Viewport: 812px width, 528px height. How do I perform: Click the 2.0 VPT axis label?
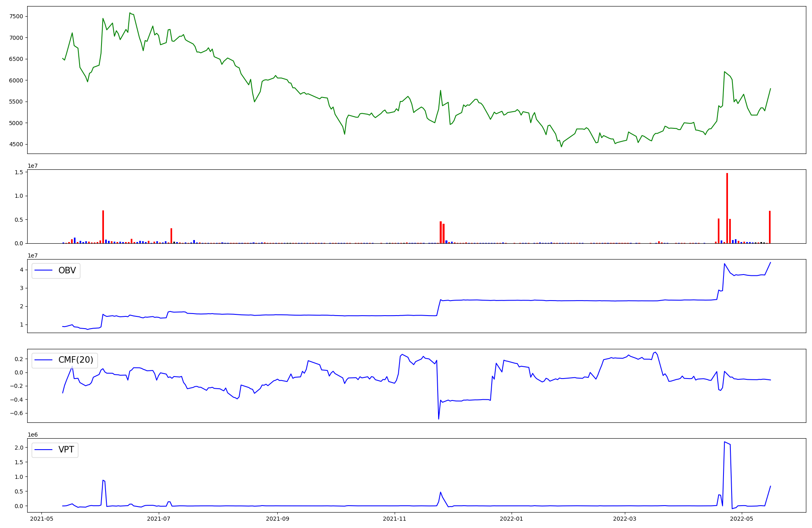pyautogui.click(x=19, y=448)
